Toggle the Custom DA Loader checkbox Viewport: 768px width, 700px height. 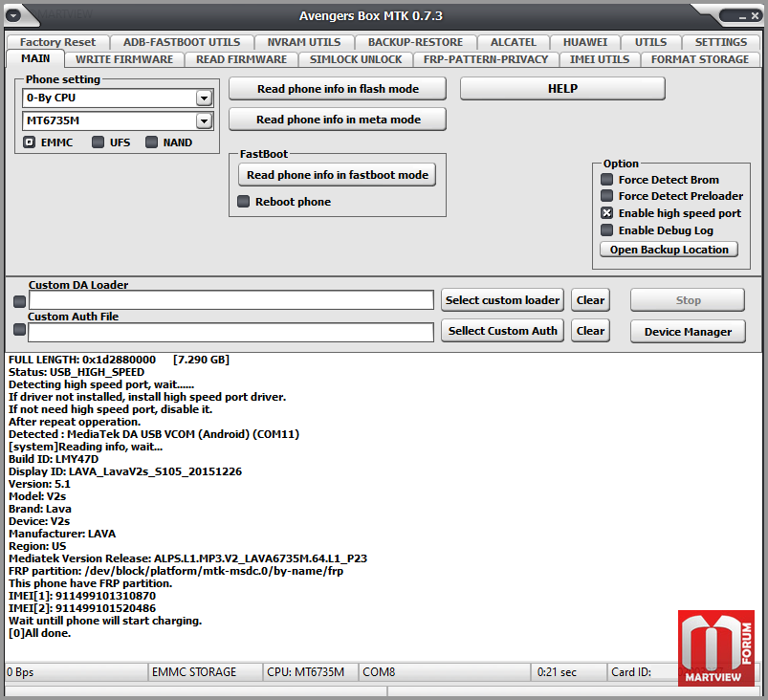tap(19, 301)
